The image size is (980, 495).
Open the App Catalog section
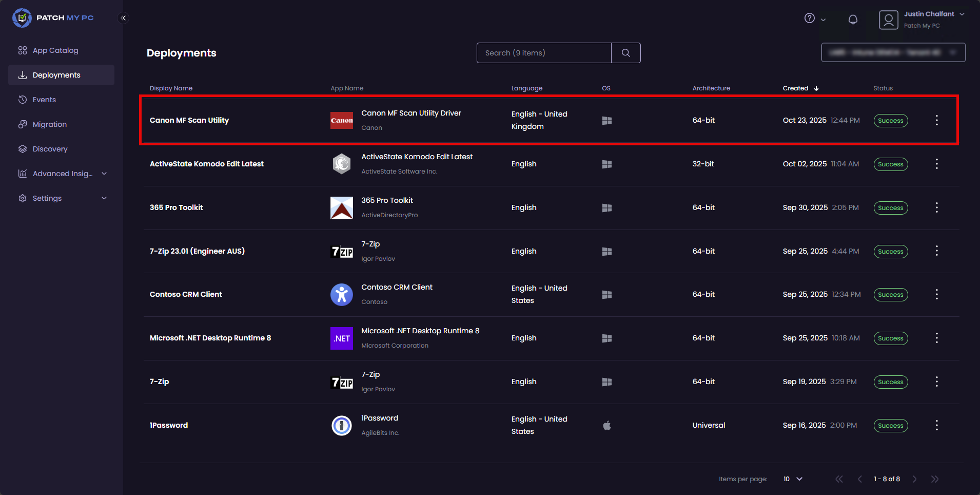[x=55, y=50]
